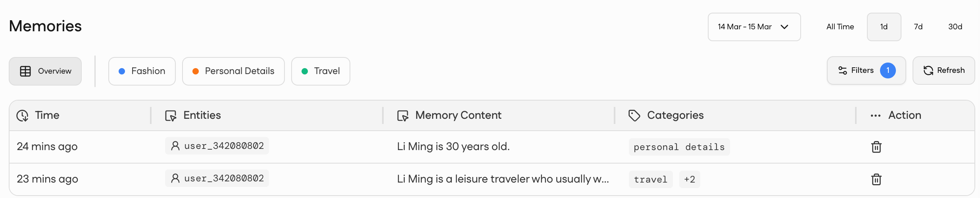This screenshot has height=198, width=980.
Task: Refresh the memories list
Action: click(943, 70)
